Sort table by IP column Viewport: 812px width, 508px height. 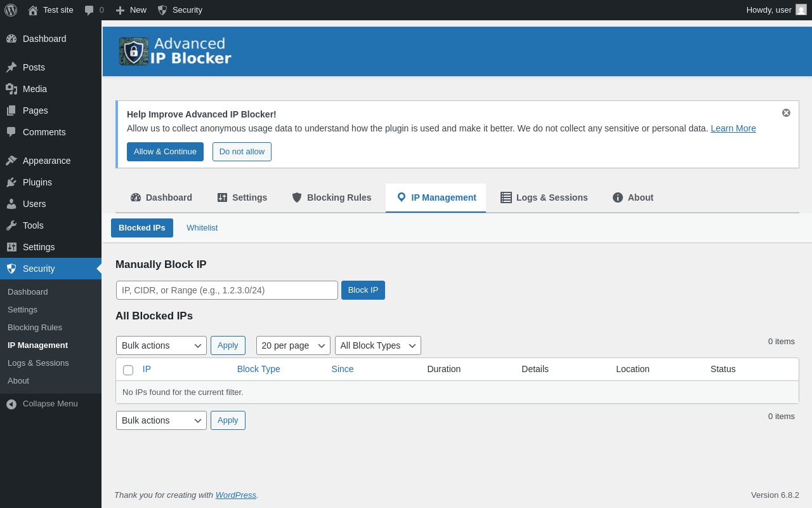[x=147, y=369]
